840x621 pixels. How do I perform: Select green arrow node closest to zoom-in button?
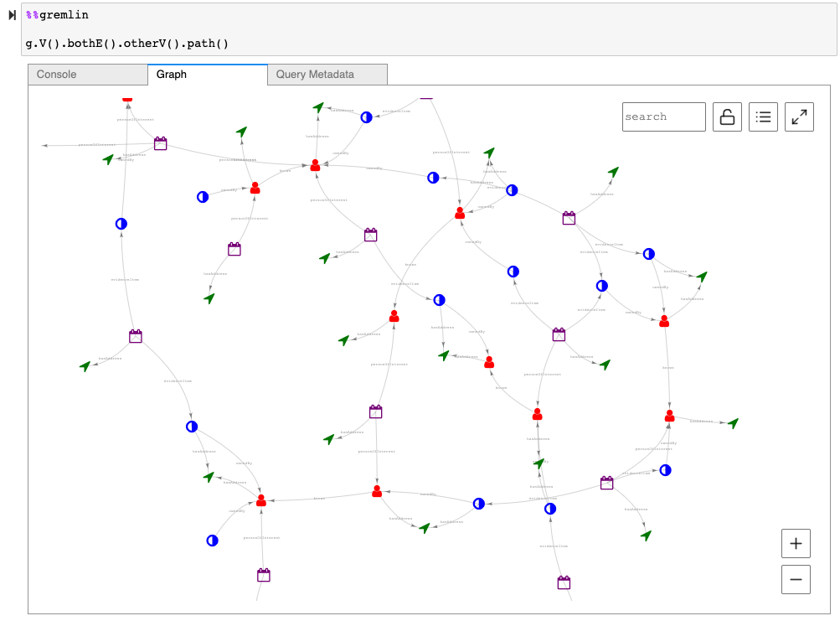click(646, 535)
